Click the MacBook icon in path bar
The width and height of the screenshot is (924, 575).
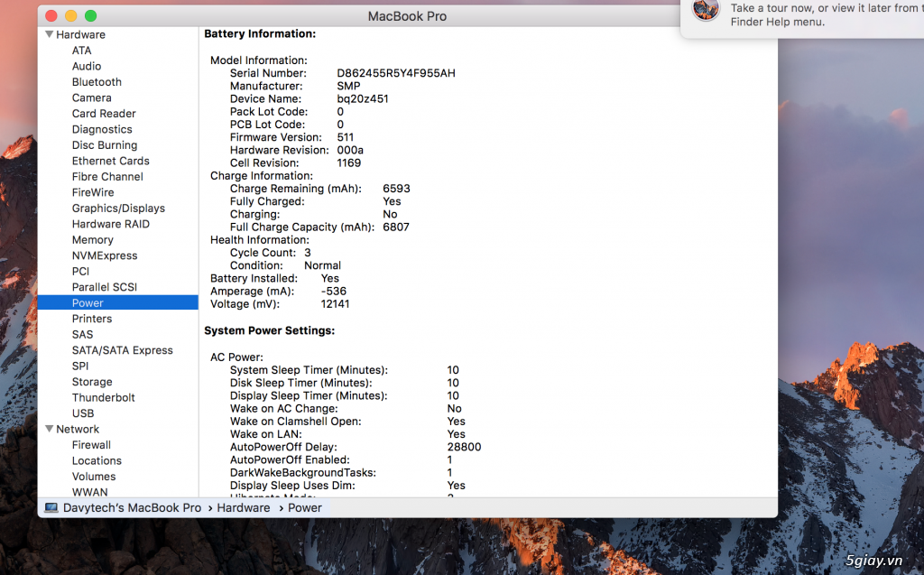point(51,508)
